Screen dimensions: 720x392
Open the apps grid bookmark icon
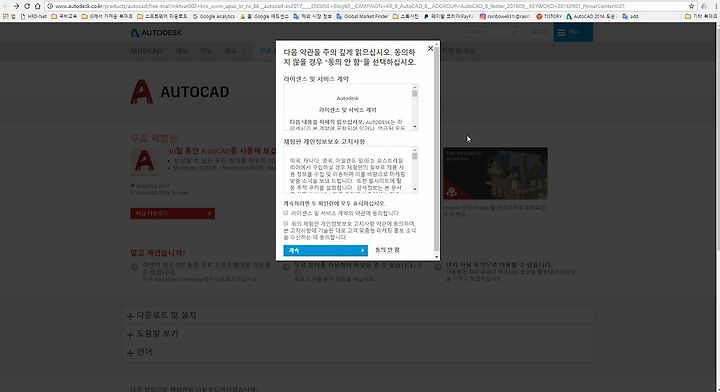pyautogui.click(x=6, y=16)
